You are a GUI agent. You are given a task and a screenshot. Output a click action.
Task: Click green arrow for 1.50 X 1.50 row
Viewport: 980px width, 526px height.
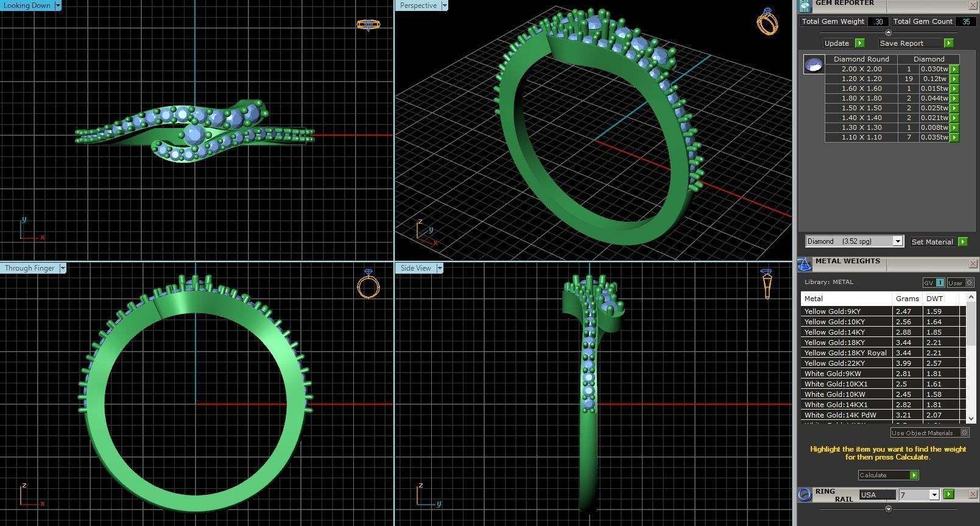coord(954,108)
